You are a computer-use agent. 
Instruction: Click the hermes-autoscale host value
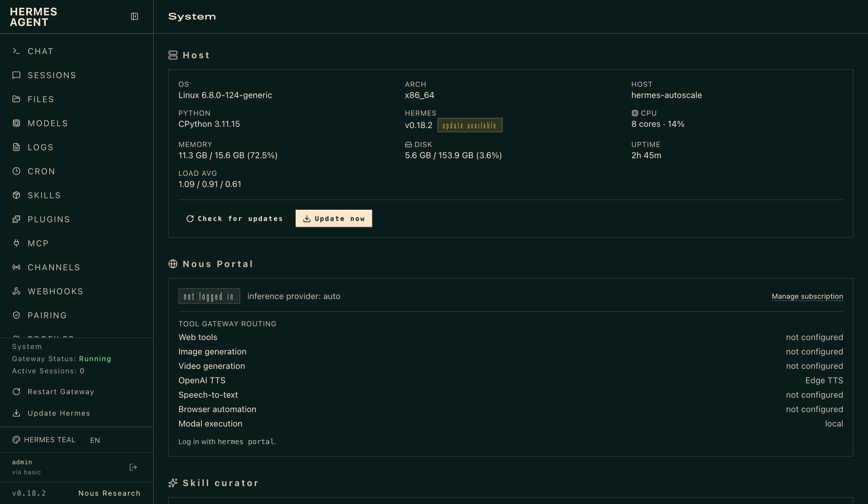coord(667,95)
